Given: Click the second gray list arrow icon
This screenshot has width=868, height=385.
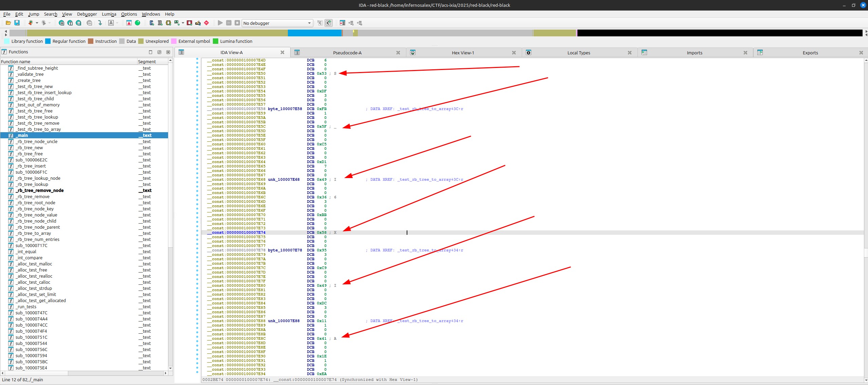Looking at the screenshot, I should click(x=359, y=23).
